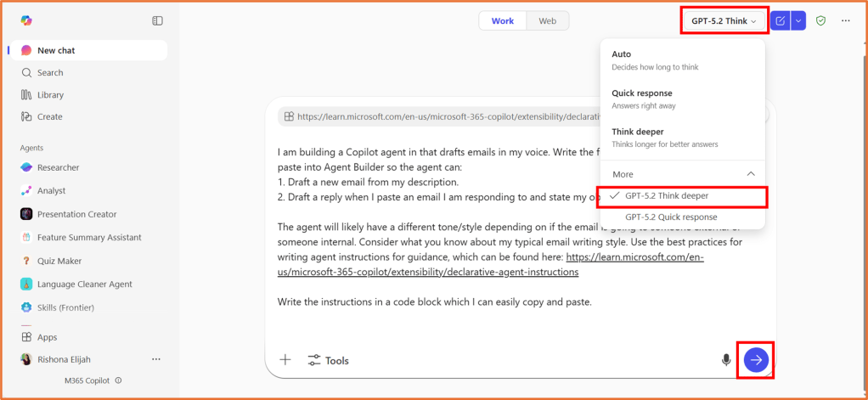Click the plus add attachment icon
868x400 pixels.
coord(285,360)
